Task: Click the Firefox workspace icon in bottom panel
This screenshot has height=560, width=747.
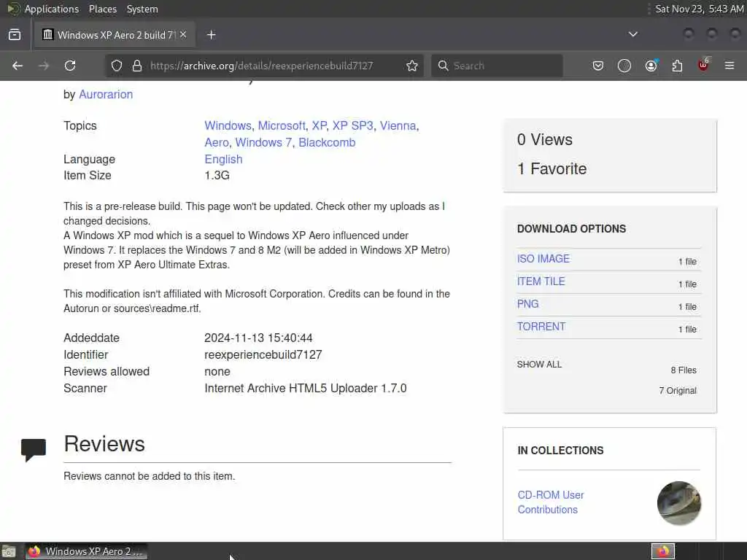Action: [x=663, y=551]
